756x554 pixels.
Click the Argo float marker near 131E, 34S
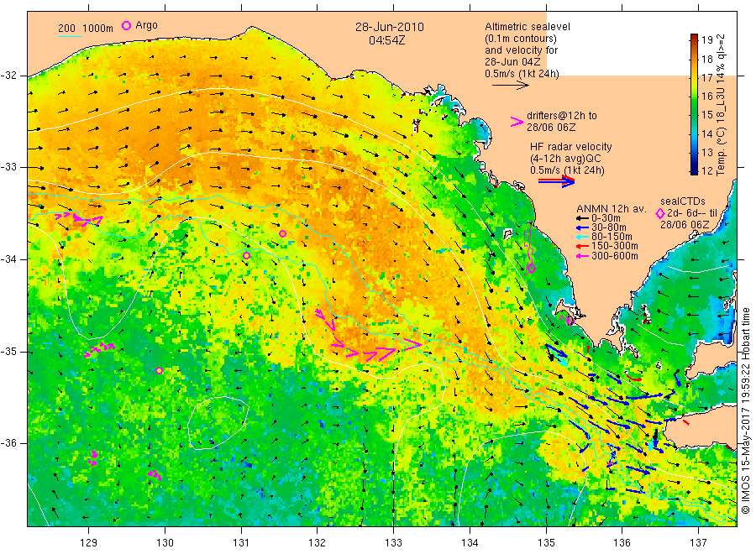click(x=246, y=255)
